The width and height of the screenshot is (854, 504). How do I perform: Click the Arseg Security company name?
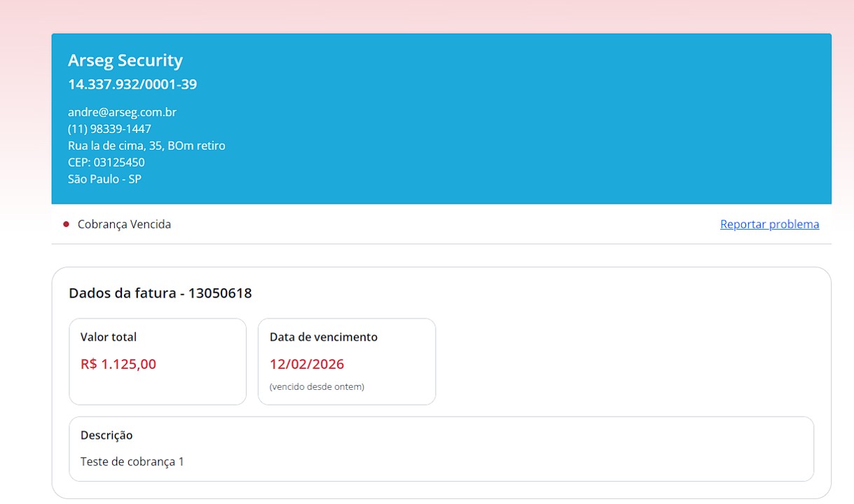point(125,61)
